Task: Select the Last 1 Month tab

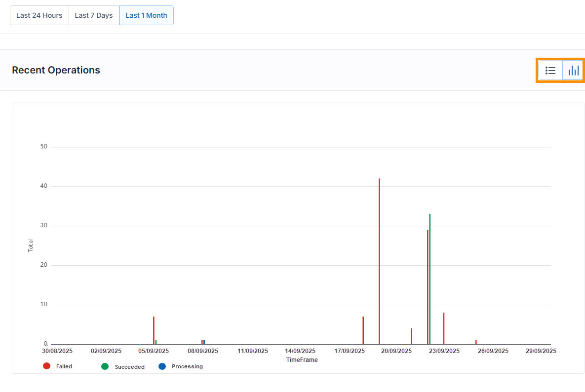Action: [x=146, y=15]
